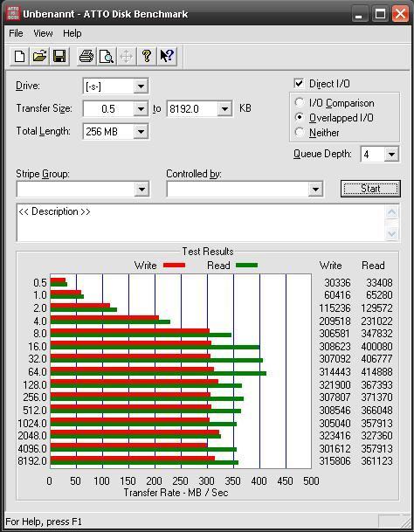The height and width of the screenshot is (532, 414).
Task: Open the Transfer Size end dropdown 8192.0
Action: (x=224, y=109)
